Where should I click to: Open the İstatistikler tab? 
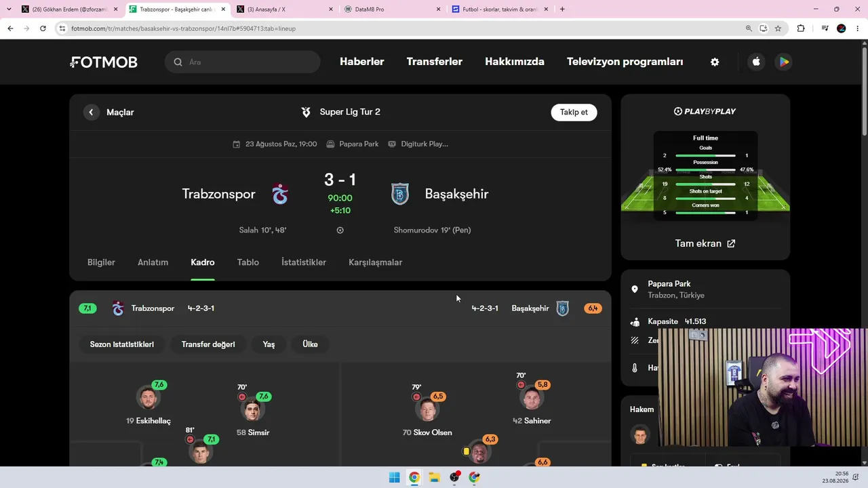pos(304,262)
